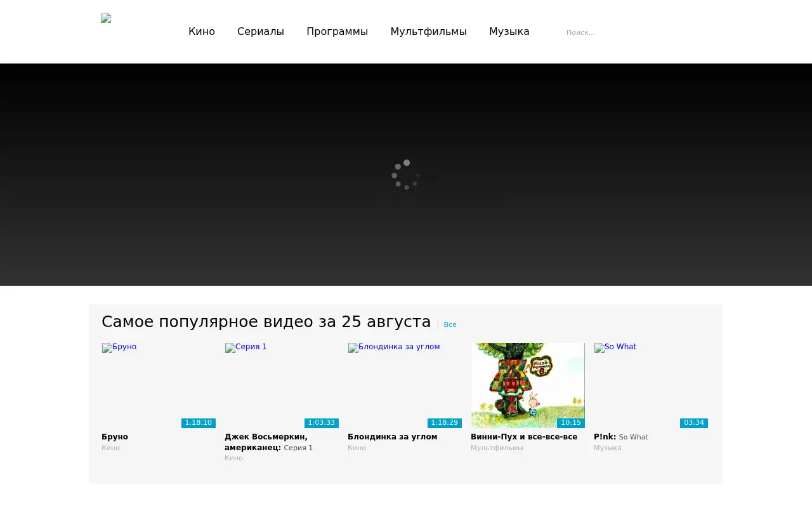This screenshot has height=508, width=812.
Task: Click the Музыка category under P!nk
Action: point(608,448)
